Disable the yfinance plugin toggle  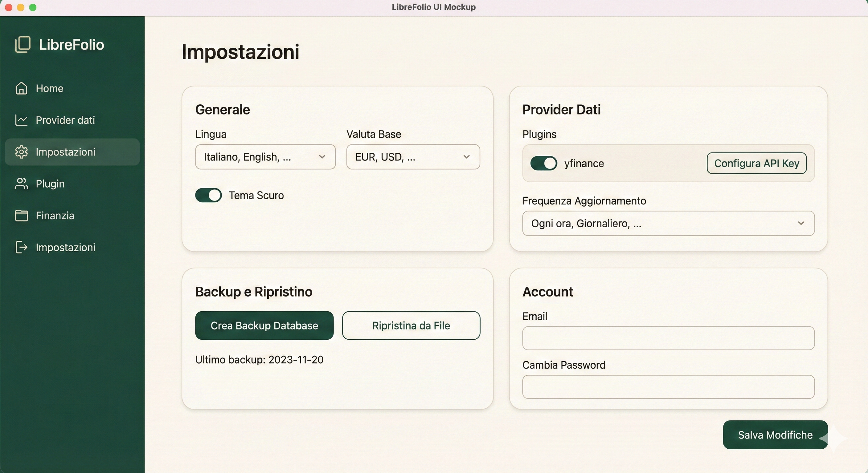point(543,163)
